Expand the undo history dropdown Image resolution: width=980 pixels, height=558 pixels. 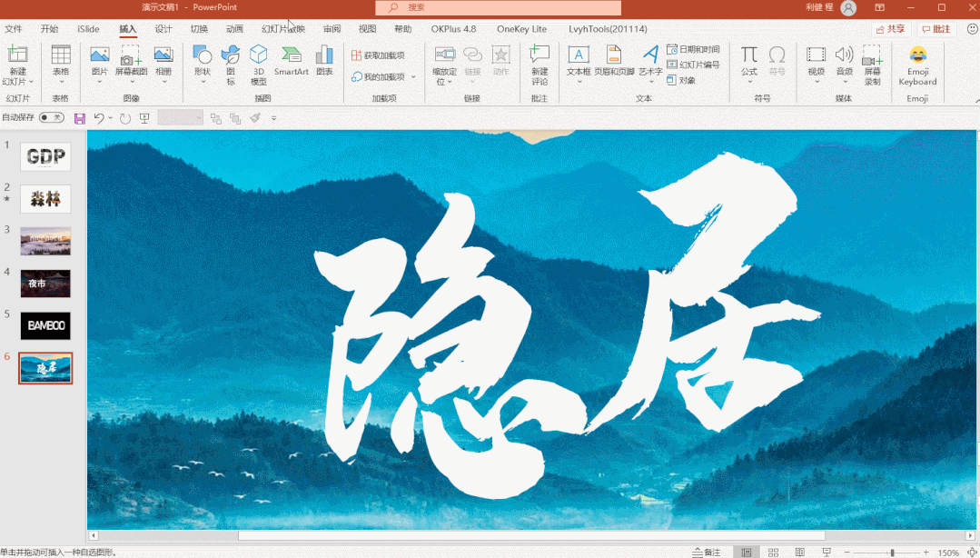coord(111,117)
